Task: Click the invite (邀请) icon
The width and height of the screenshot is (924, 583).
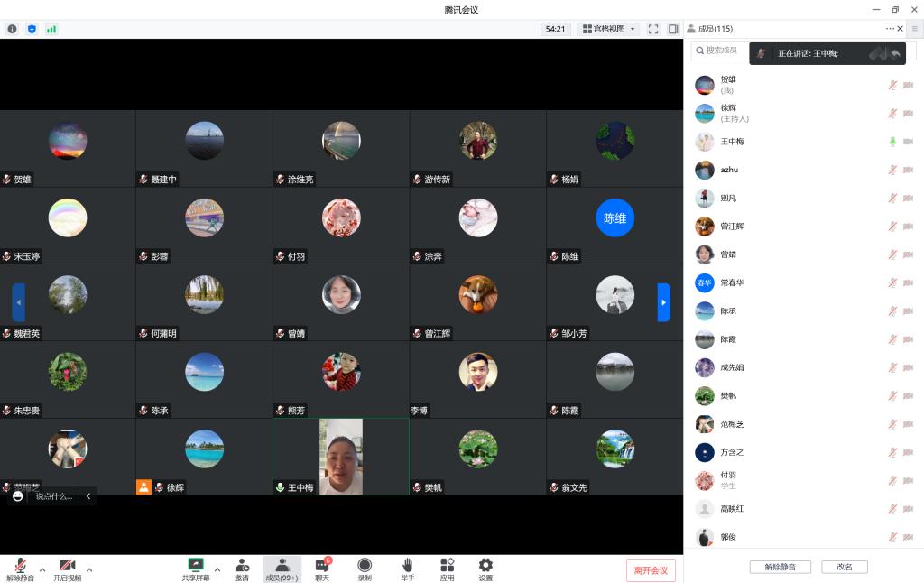Action: 242,566
